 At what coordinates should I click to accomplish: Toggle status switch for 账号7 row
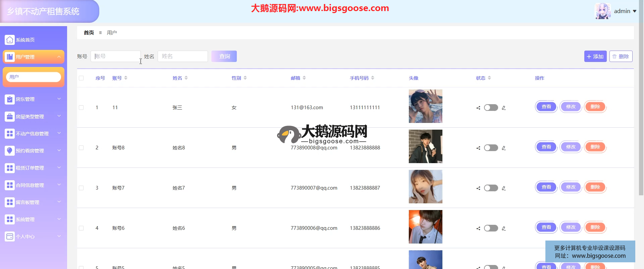(491, 188)
